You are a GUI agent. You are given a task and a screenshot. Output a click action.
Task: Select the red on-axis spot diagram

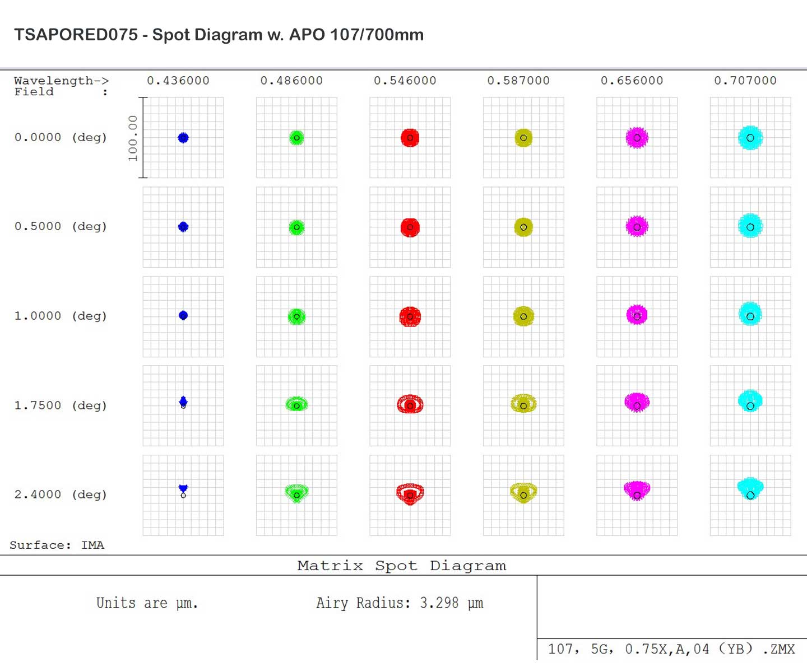(x=410, y=137)
